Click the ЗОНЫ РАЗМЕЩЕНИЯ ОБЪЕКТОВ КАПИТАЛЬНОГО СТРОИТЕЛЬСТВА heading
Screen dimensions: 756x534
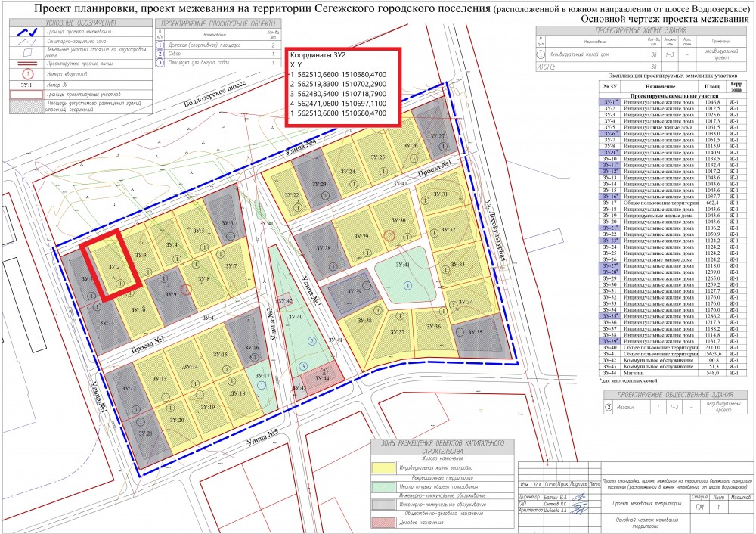tap(442, 446)
